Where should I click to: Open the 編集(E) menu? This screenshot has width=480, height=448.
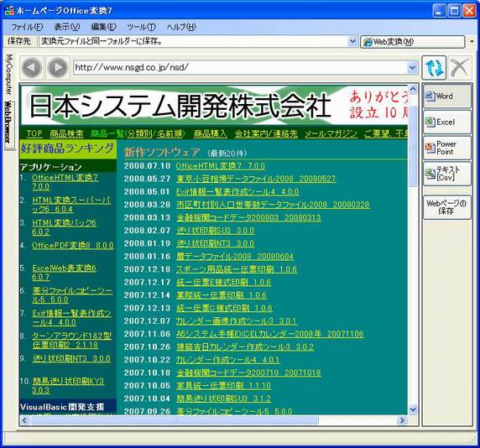[104, 27]
